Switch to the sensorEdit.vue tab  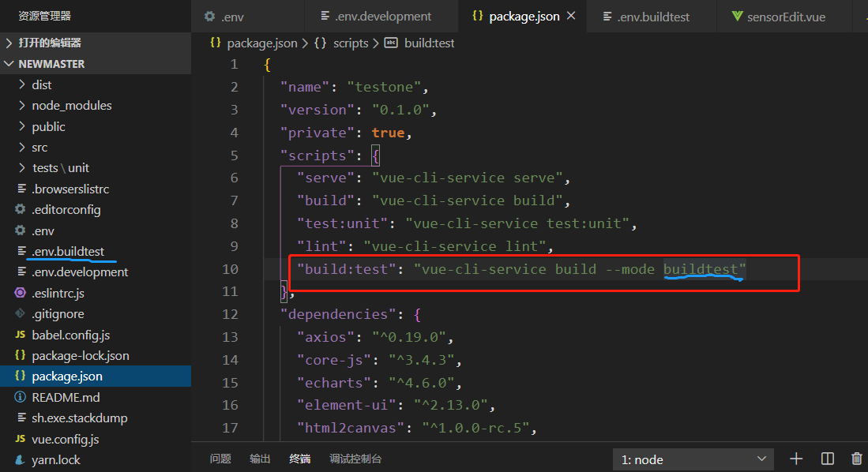[x=783, y=17]
